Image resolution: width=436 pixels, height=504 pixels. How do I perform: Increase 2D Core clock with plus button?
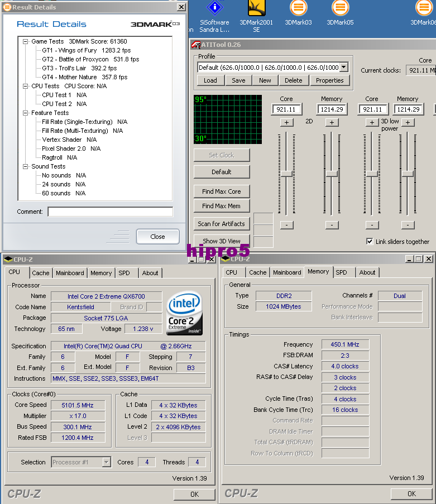pyautogui.click(x=286, y=122)
